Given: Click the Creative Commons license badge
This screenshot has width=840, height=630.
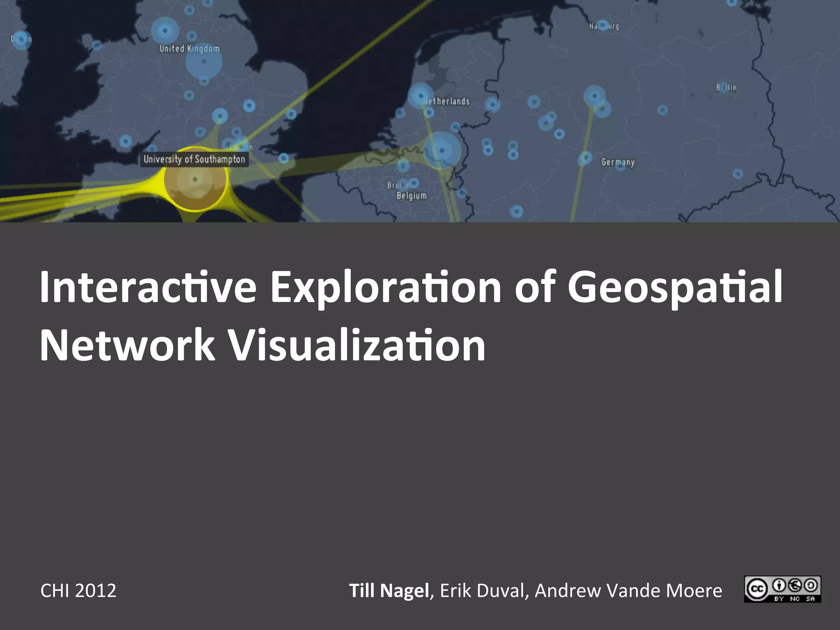Looking at the screenshot, I should point(782,589).
